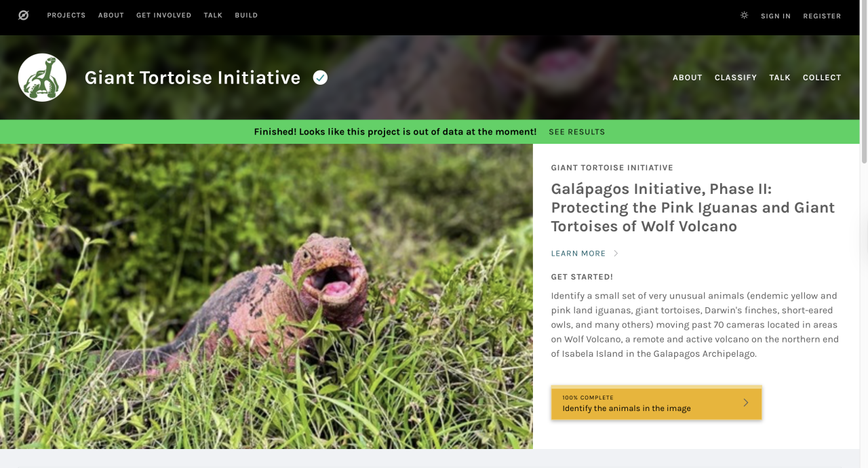Open the project's Collect tab
Viewport: 868px width, 468px height.
click(822, 77)
